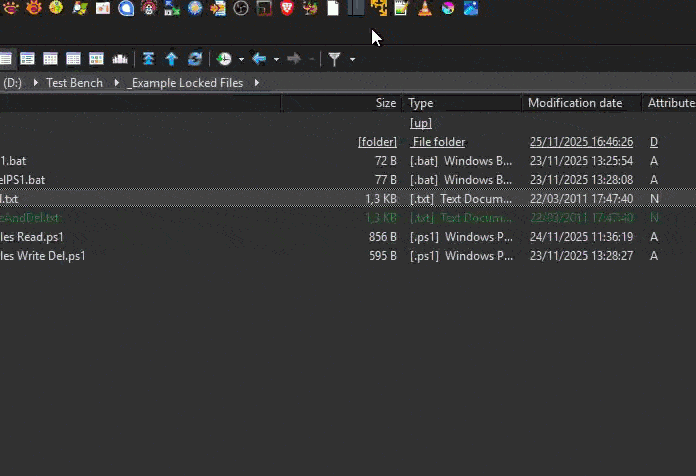
Task: Click the Refresh toolbar icon
Action: click(195, 59)
